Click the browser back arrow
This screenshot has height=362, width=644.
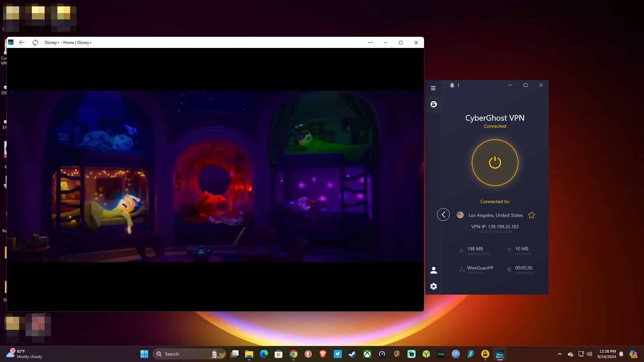(x=22, y=43)
